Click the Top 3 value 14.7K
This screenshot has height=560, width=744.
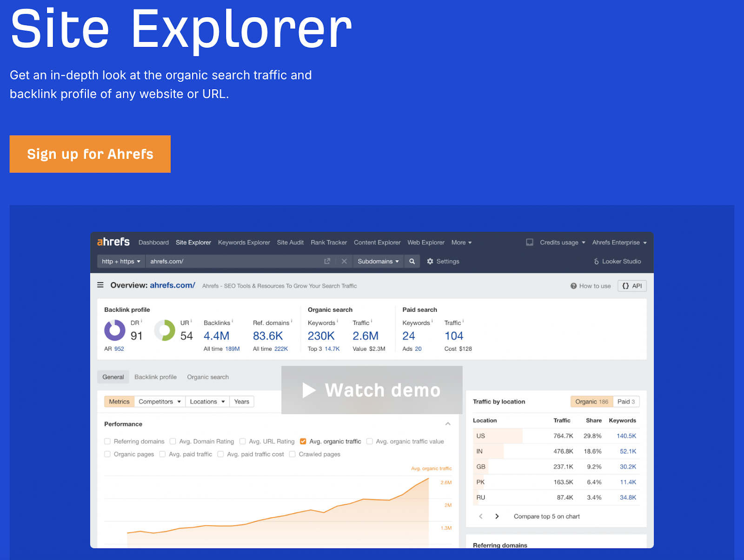coord(332,349)
